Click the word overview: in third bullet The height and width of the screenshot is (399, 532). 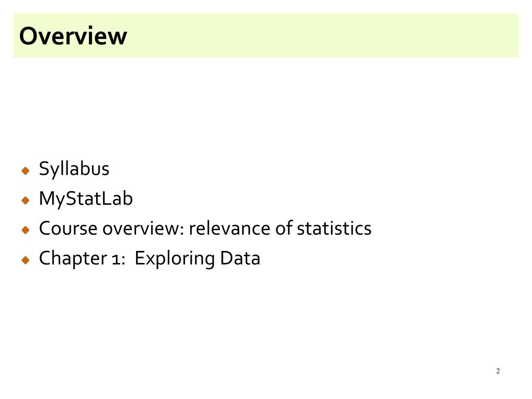click(x=143, y=229)
